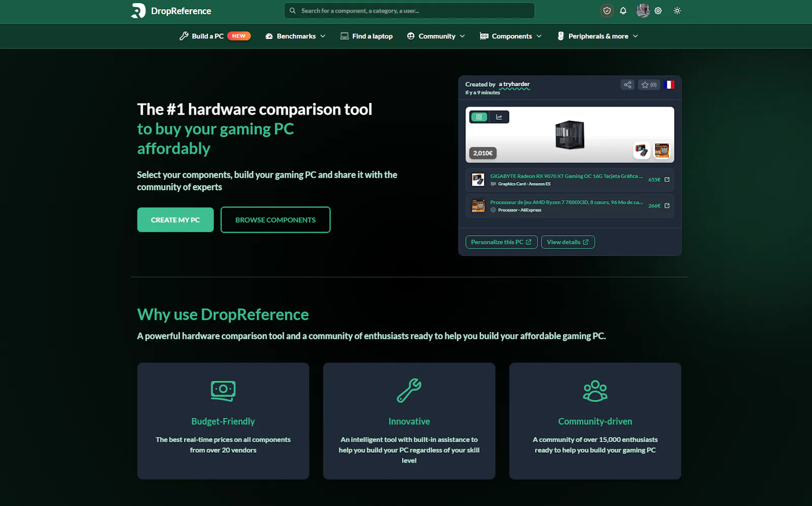Switch to chart view in build card
Viewport: 812px width, 506px height.
tap(499, 117)
